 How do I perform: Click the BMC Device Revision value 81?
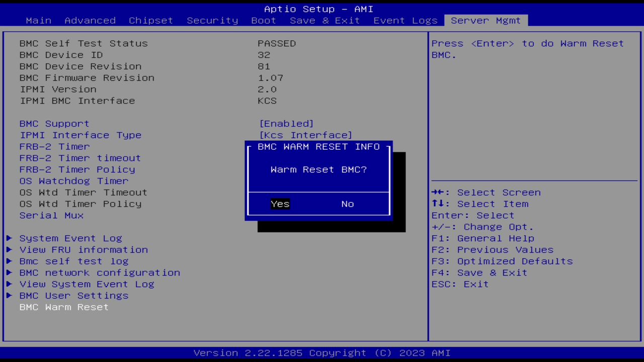click(x=264, y=66)
